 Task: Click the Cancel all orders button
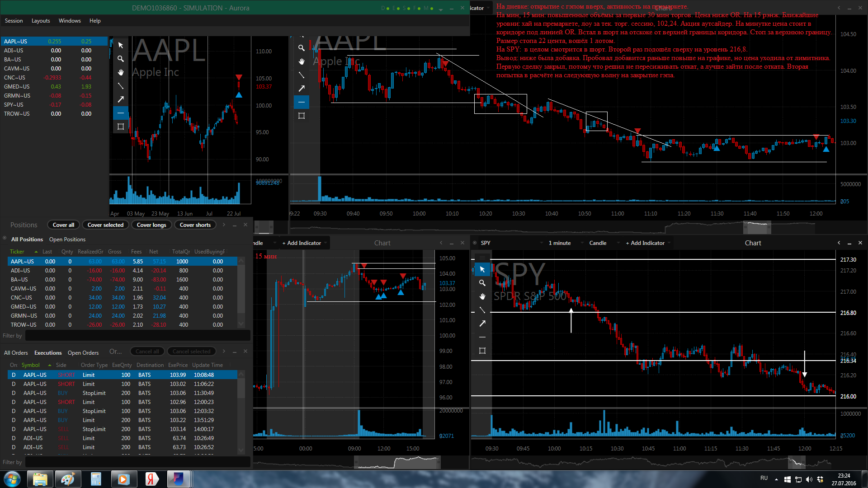pos(147,352)
